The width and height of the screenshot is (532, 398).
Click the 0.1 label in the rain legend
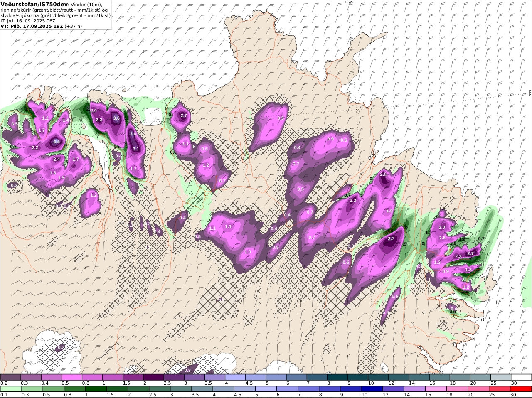coord(4,395)
